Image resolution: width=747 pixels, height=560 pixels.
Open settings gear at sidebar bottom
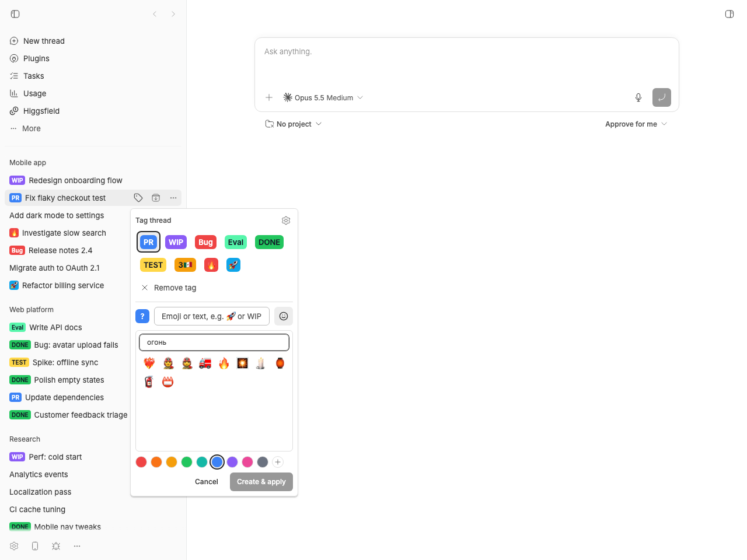14,546
